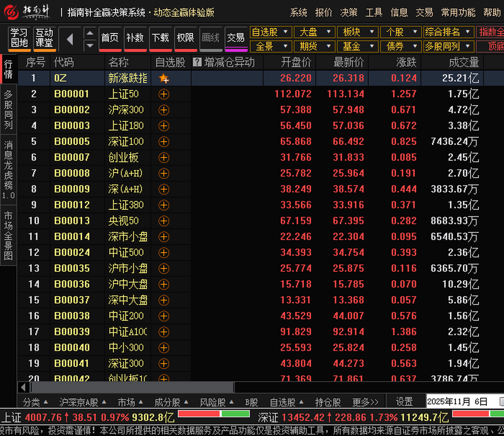Click the 更多>> link in bottom tabs
This screenshot has height=436, width=504.
coord(365,402)
